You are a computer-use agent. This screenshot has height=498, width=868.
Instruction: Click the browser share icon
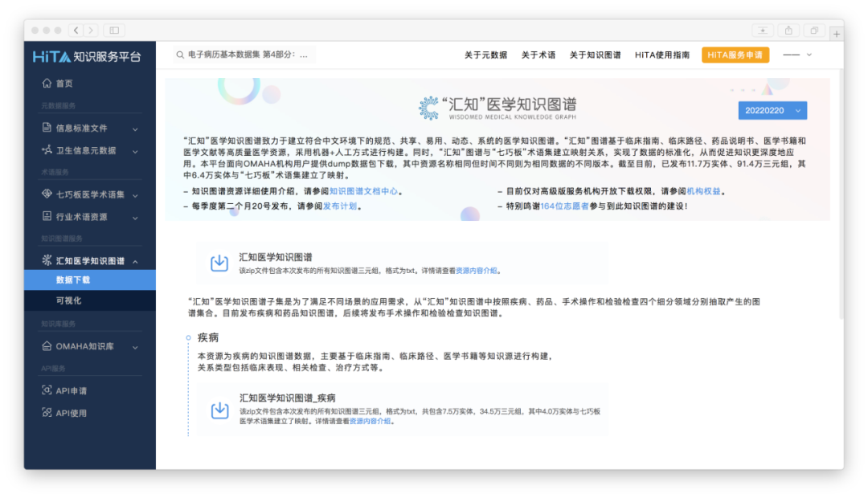(788, 31)
